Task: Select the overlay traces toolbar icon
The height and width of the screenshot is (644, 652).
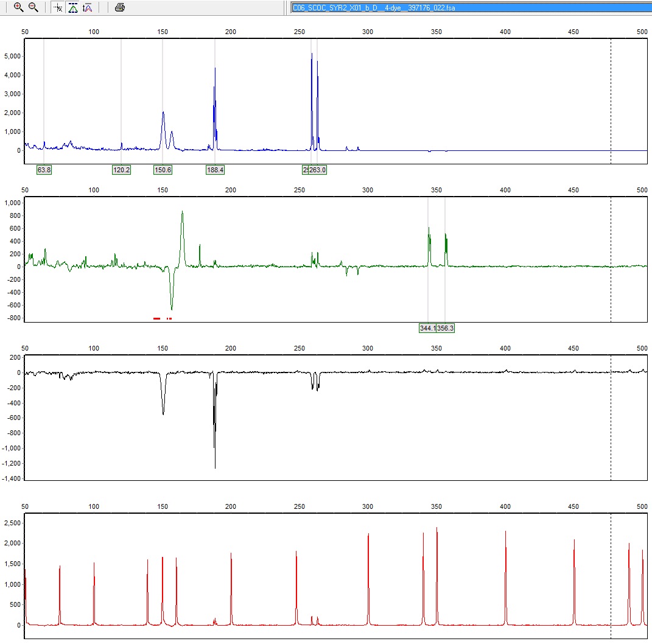Action: (x=88, y=7)
